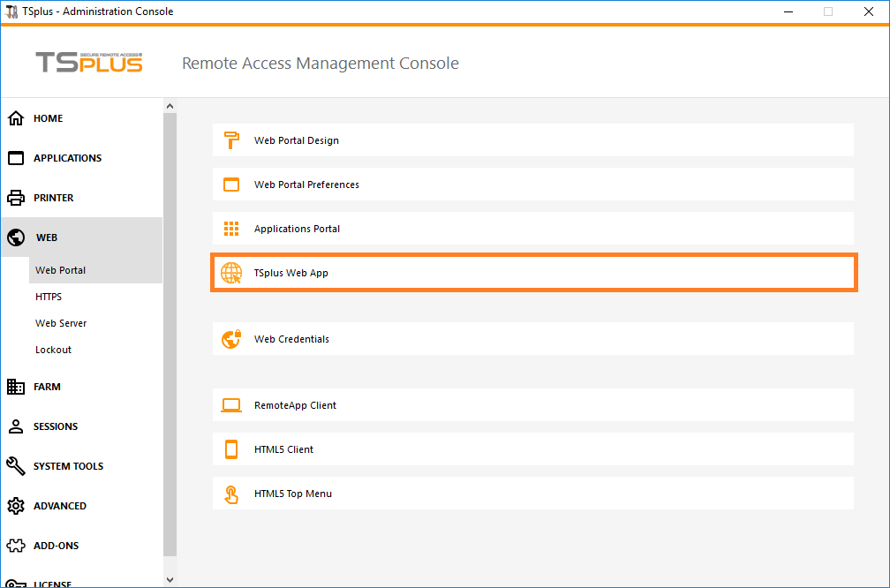Viewport: 890px width, 588px height.
Task: Select Web Server in the sidebar
Action: [61, 323]
